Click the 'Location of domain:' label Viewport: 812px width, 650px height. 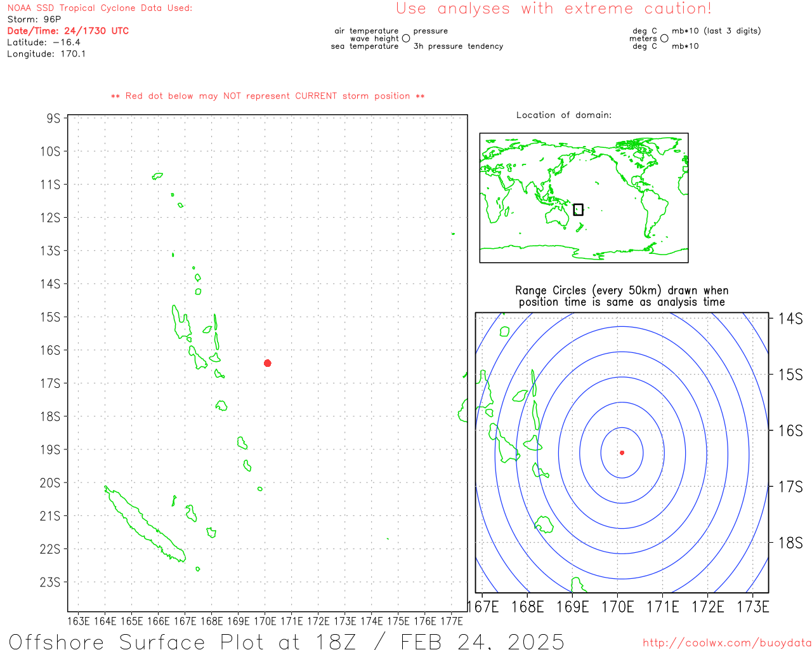pos(564,115)
